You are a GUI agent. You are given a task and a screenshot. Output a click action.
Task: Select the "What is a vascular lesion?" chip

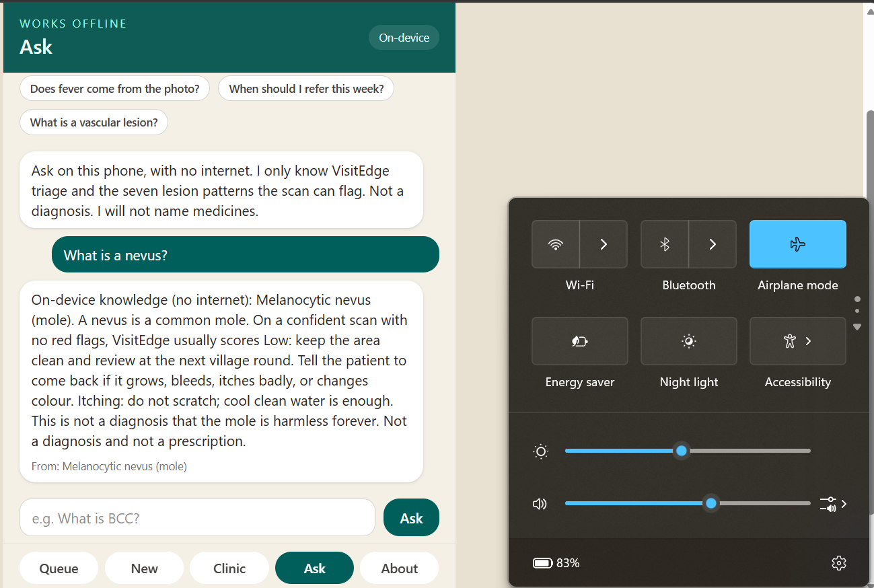point(94,122)
